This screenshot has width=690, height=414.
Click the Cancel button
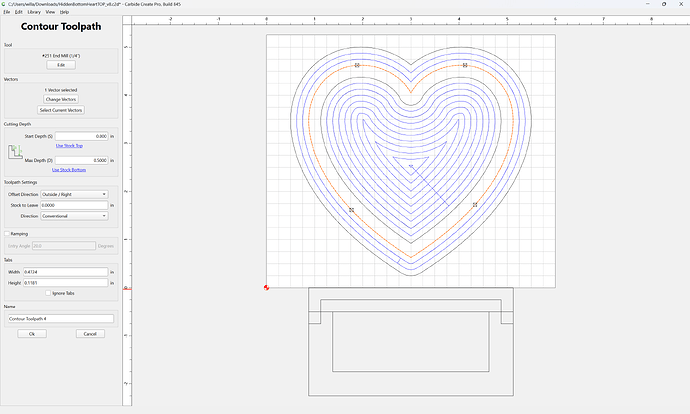pos(90,334)
